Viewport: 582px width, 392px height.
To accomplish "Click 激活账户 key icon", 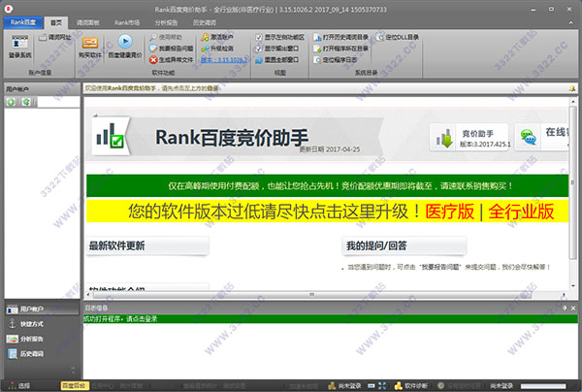I will click(217, 37).
